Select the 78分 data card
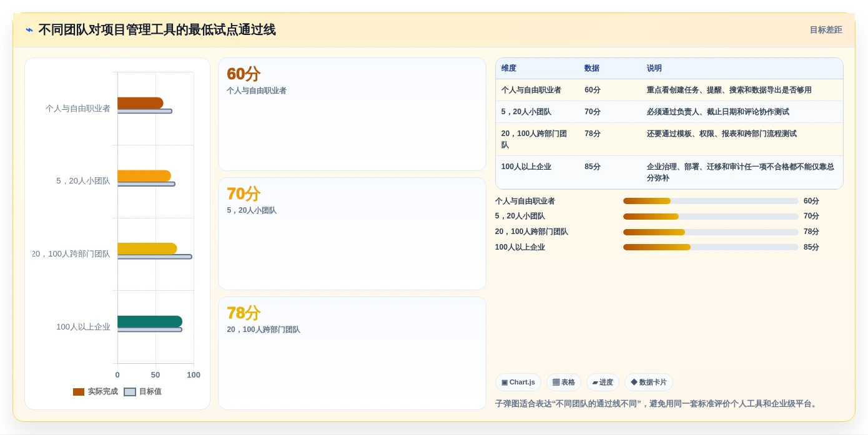The width and height of the screenshot is (868, 435). (x=352, y=353)
